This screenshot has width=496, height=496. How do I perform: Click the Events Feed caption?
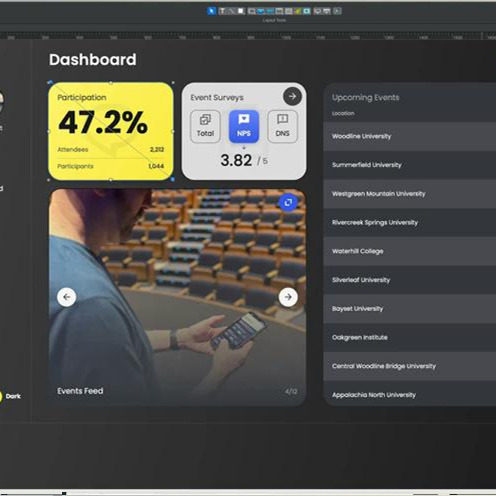80,391
